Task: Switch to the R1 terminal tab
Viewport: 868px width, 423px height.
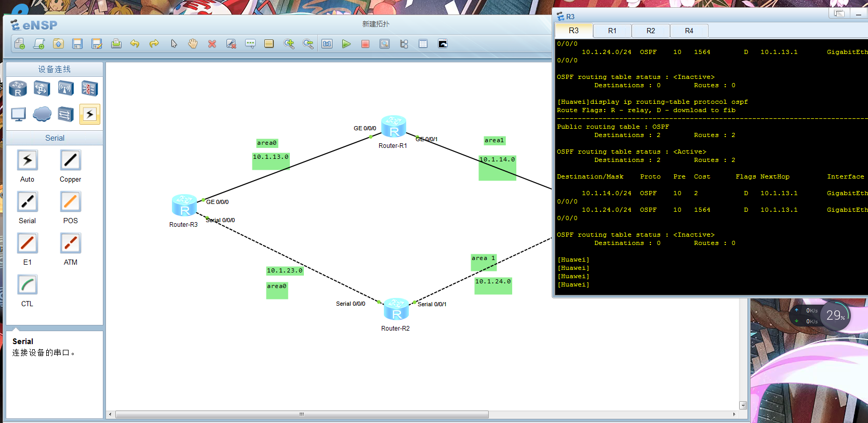Action: [x=612, y=31]
